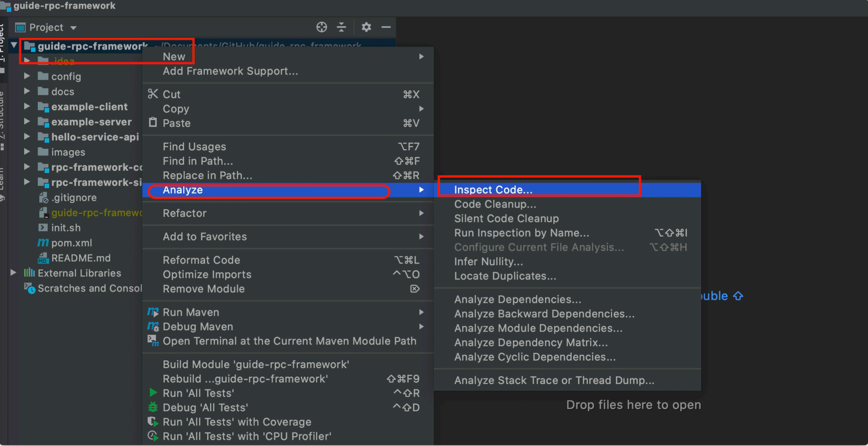Choose Silent Code Cleanup

tap(567, 219)
